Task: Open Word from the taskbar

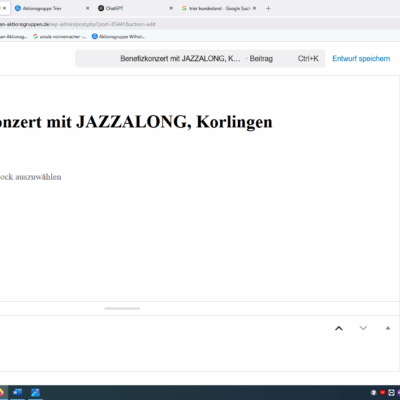Action: (17, 393)
